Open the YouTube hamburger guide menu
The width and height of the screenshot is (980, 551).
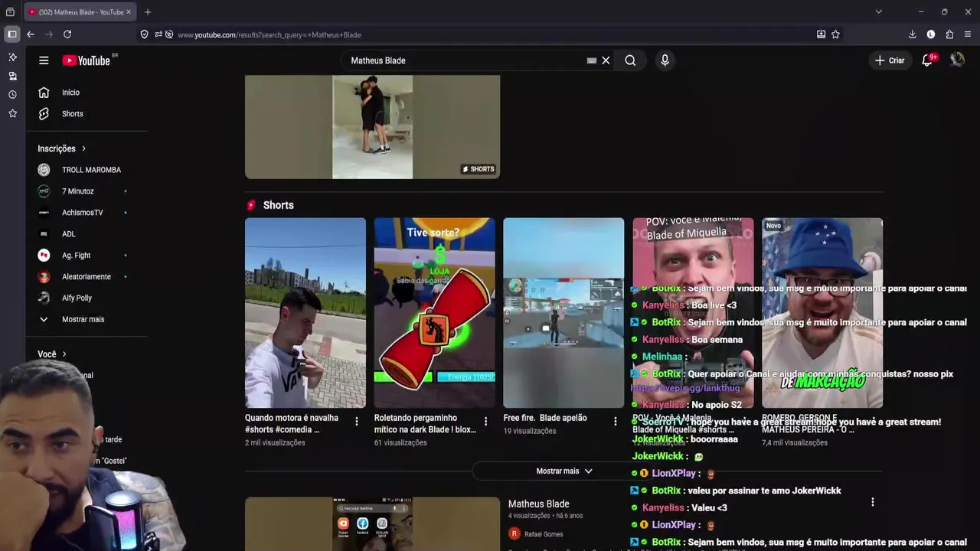tap(44, 60)
